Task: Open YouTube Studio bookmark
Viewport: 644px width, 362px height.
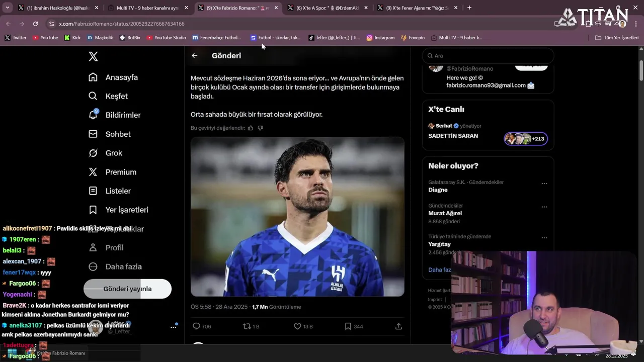Action: coord(167,38)
